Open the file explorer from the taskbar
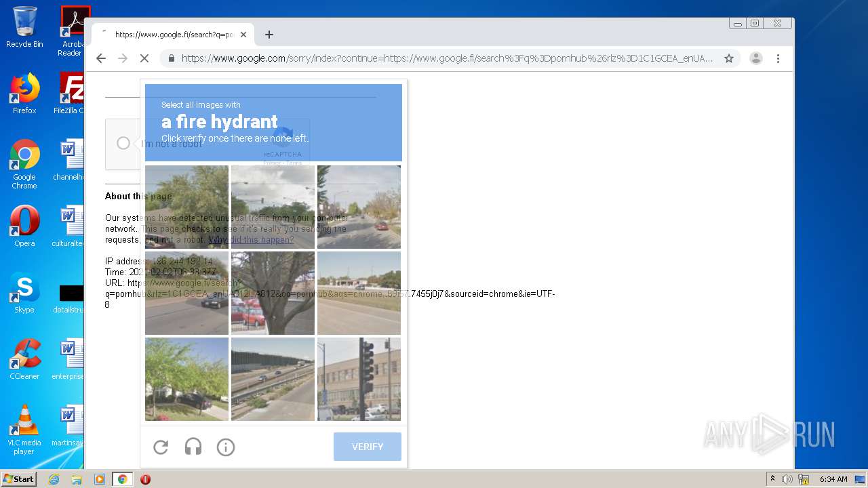The height and width of the screenshot is (488, 868). [77, 479]
